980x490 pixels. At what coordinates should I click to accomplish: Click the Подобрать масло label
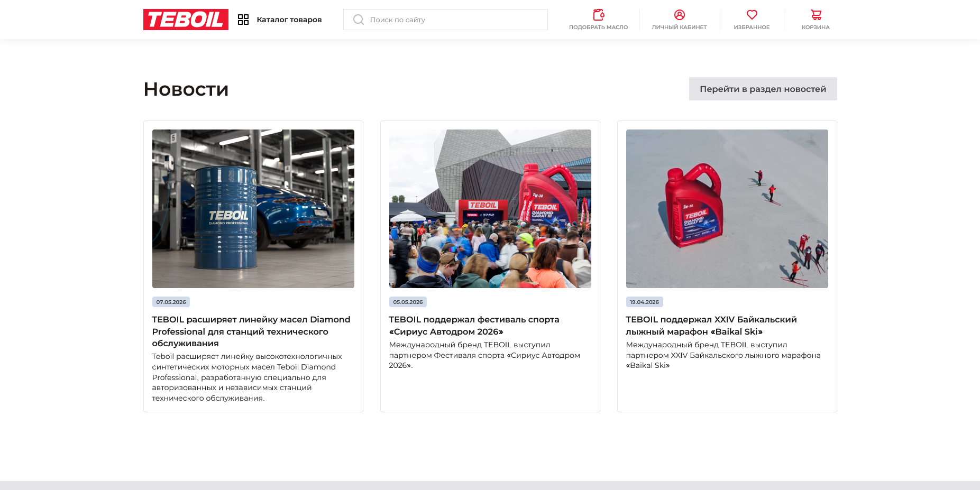point(599,27)
